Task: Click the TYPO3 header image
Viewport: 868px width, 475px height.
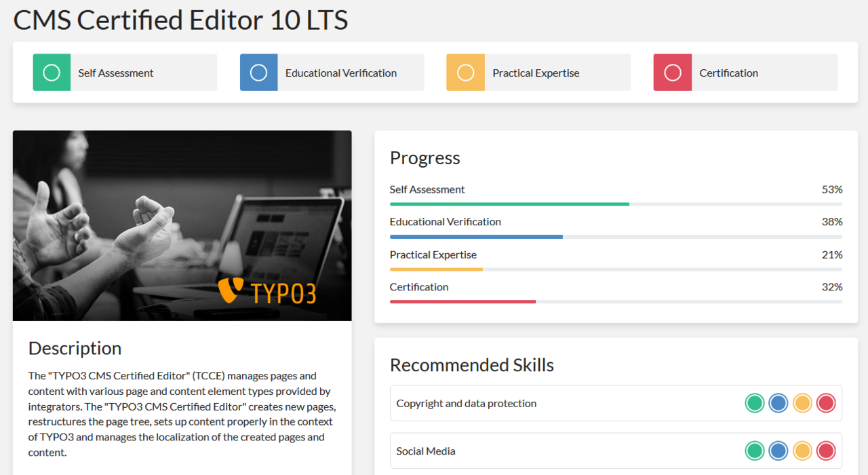Action: click(182, 225)
